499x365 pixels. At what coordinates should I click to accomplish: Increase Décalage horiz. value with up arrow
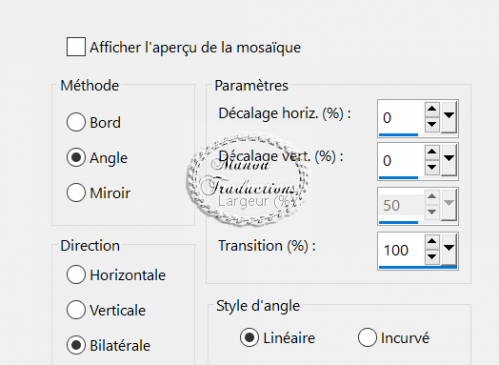pos(432,109)
